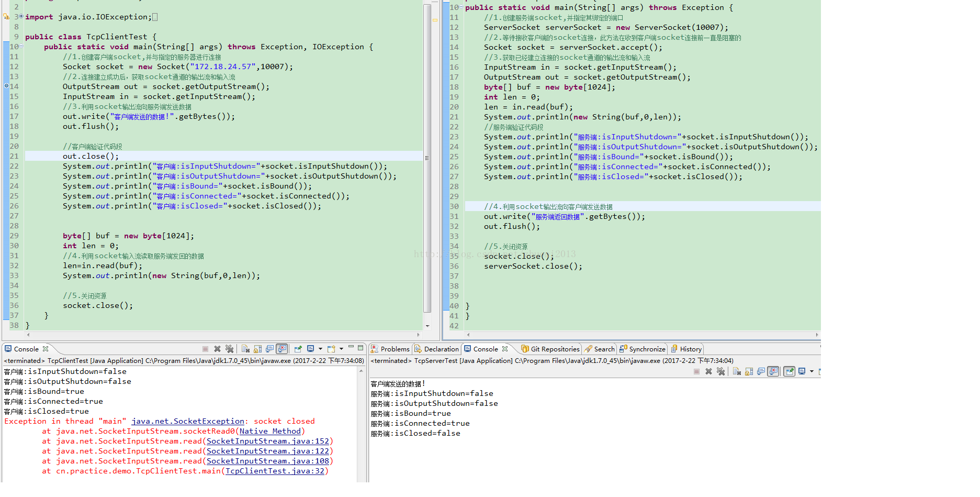Image resolution: width=980 pixels, height=497 pixels.
Task: Remove launch in server console toolbar
Action: point(708,371)
